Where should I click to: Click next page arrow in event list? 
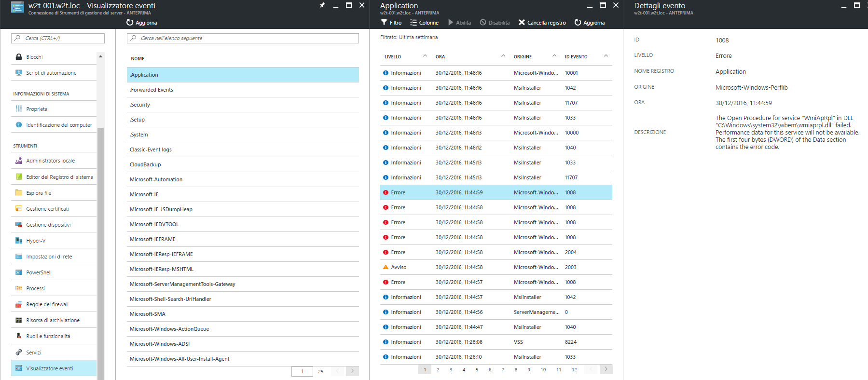[x=606, y=369]
